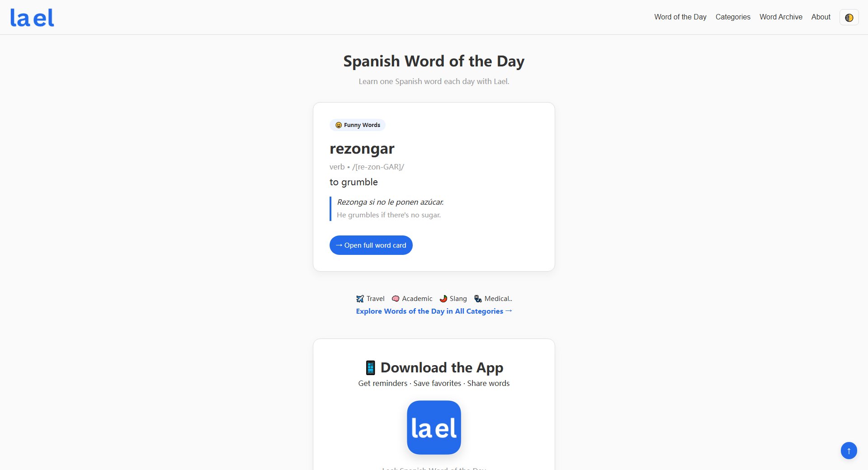The height and width of the screenshot is (470, 868).
Task: Click the Lael logo in header
Action: pyautogui.click(x=32, y=18)
